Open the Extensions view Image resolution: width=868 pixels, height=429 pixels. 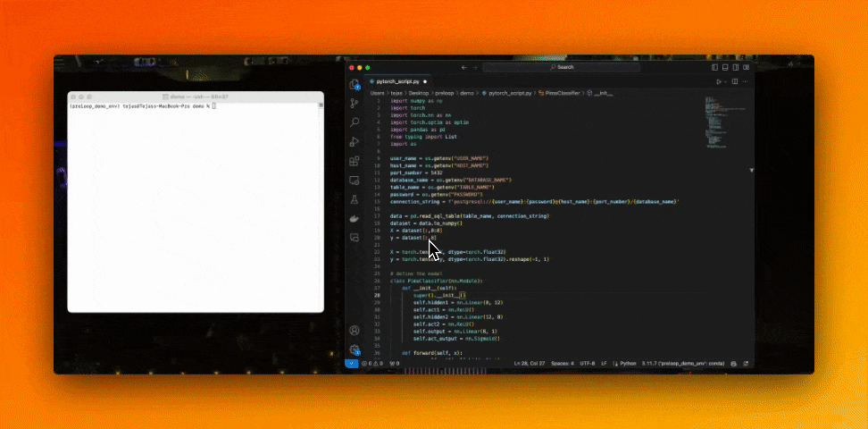[x=355, y=161]
